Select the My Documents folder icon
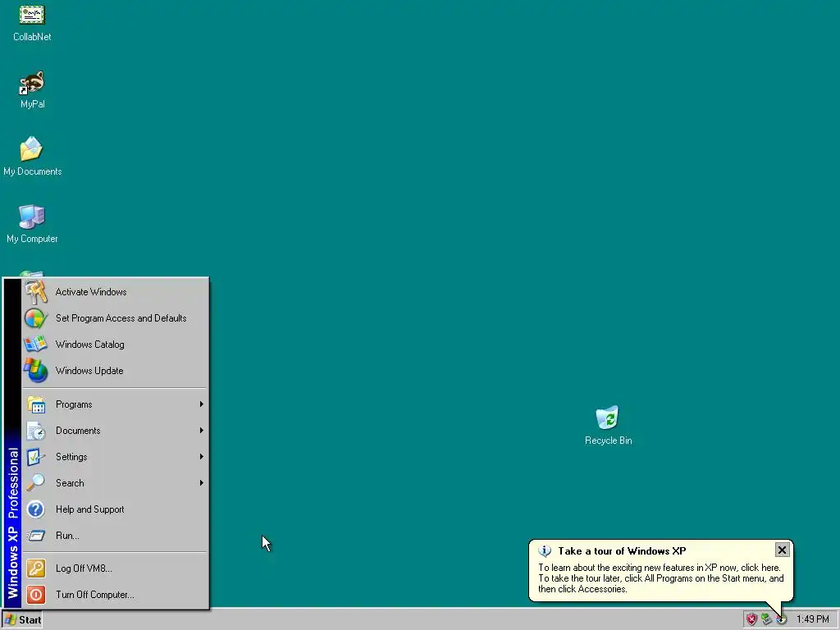This screenshot has height=630, width=840. pos(32,149)
